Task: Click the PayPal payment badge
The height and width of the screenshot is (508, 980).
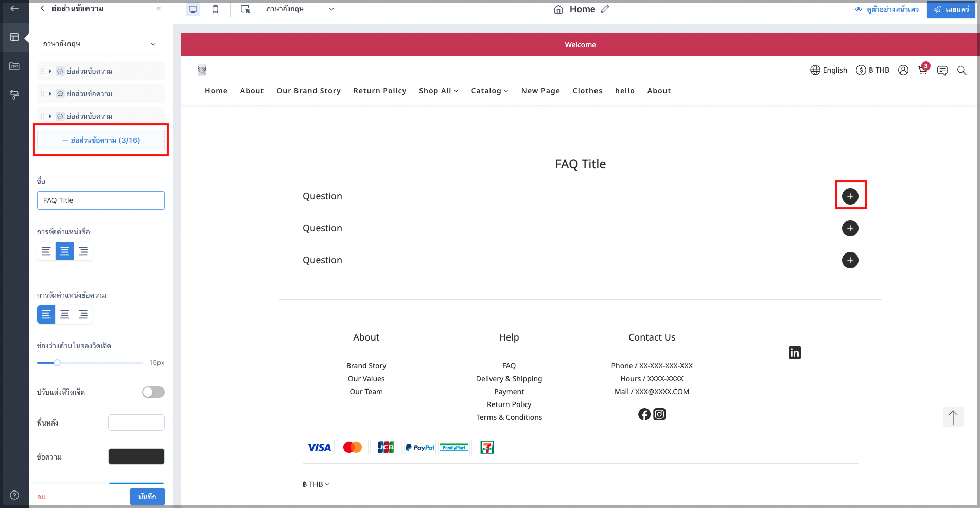Action: 420,447
